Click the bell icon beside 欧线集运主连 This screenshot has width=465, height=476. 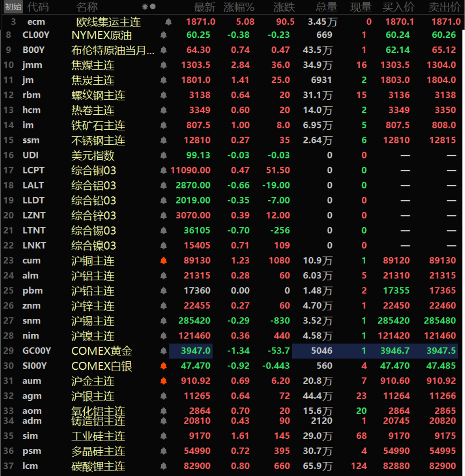coord(168,22)
